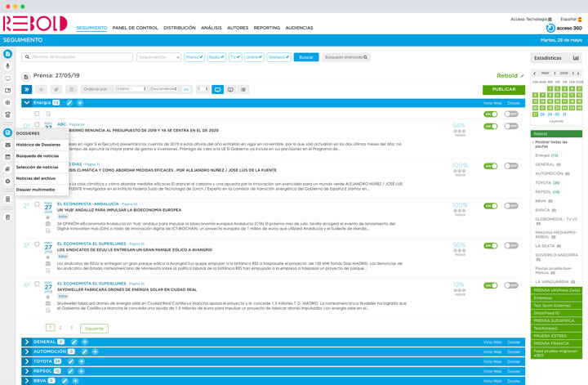Switch to list view mode
The height and width of the screenshot is (385, 588).
[243, 89]
